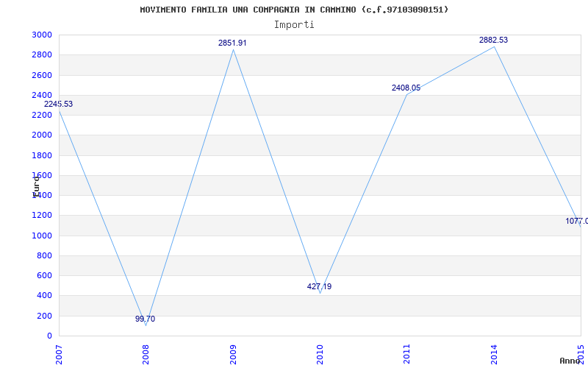Click the x-axis year 2009
Viewport: 588px width, 368px height.
233,355
